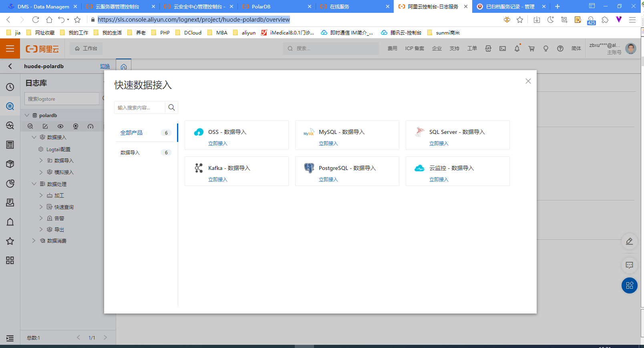
Task: Click the SQL Server logo icon
Action: (419, 132)
